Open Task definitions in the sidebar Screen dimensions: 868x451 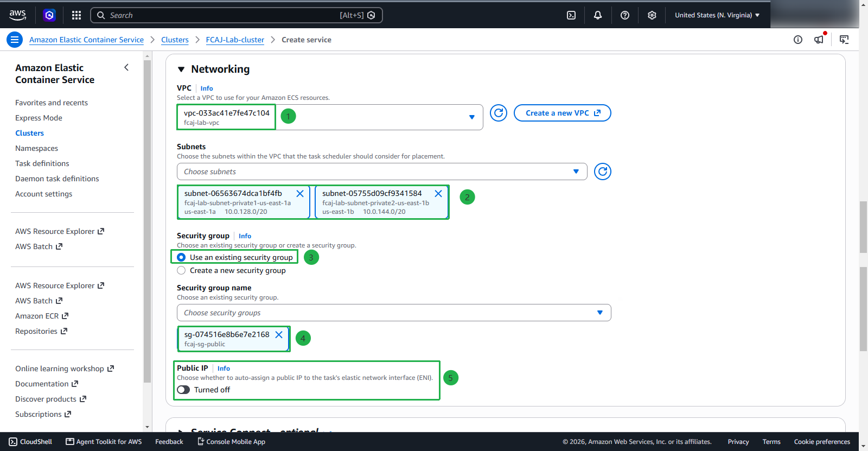coord(42,163)
